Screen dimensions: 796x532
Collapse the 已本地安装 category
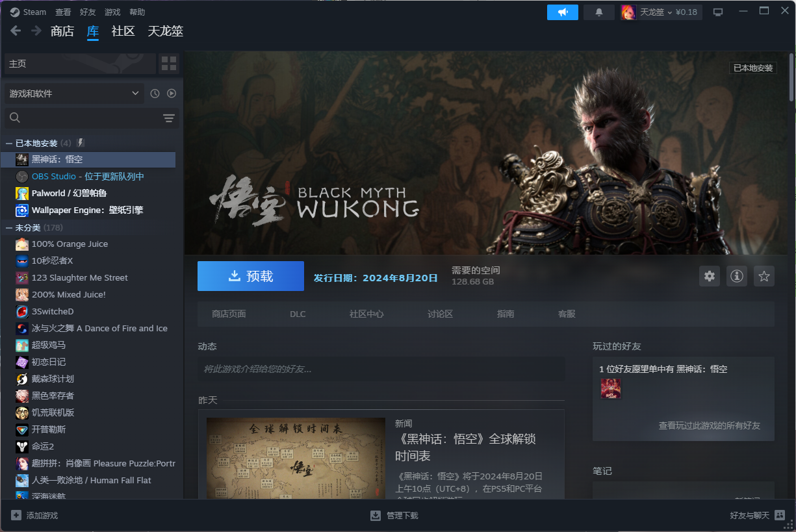pos(9,143)
